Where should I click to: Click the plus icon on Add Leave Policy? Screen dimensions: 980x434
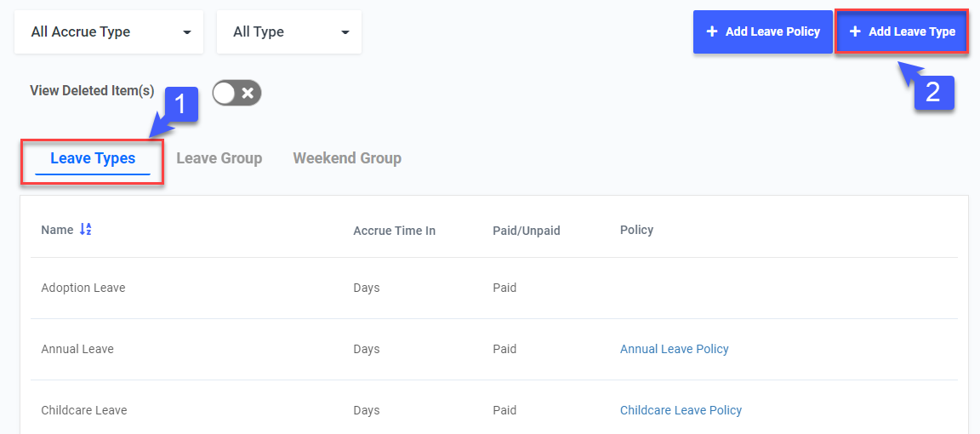click(x=712, y=31)
